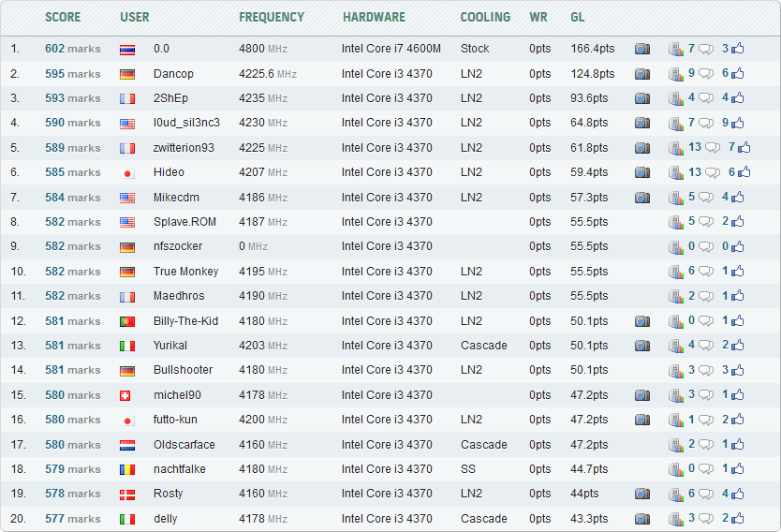Click the COOLING column header
This screenshot has width=781, height=532.
click(x=485, y=17)
